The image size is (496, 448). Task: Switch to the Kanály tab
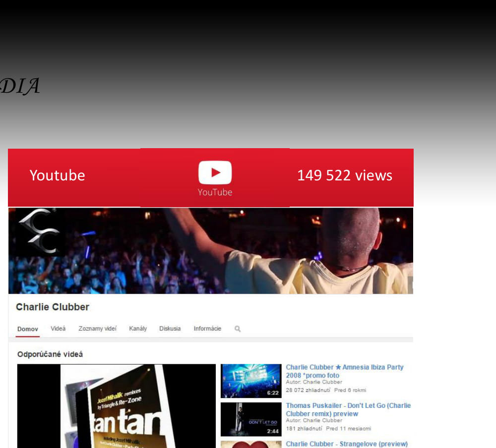(138, 329)
